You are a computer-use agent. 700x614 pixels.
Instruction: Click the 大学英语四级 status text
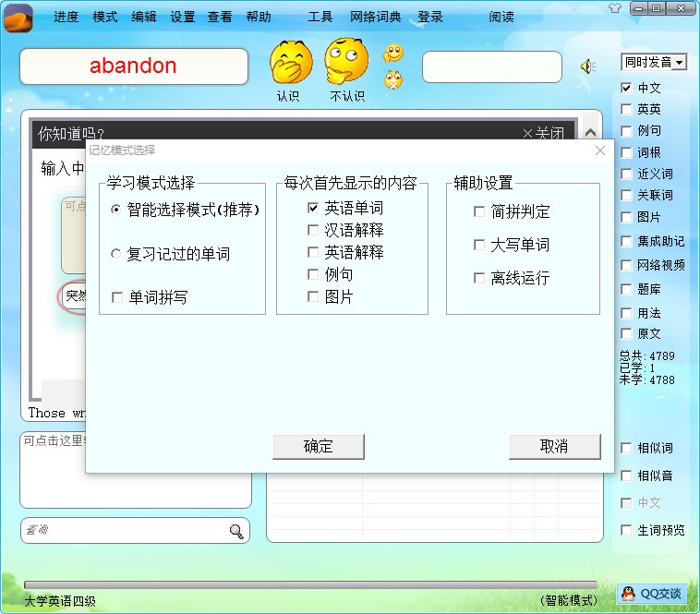(x=60, y=601)
